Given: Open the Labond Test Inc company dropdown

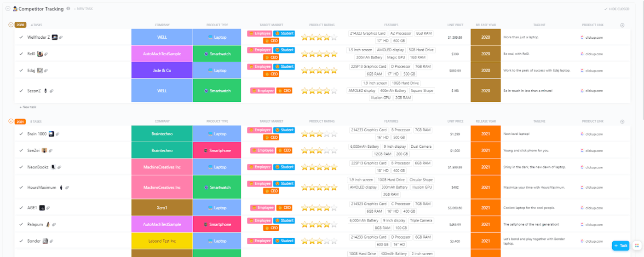Looking at the screenshot, I should [x=162, y=241].
